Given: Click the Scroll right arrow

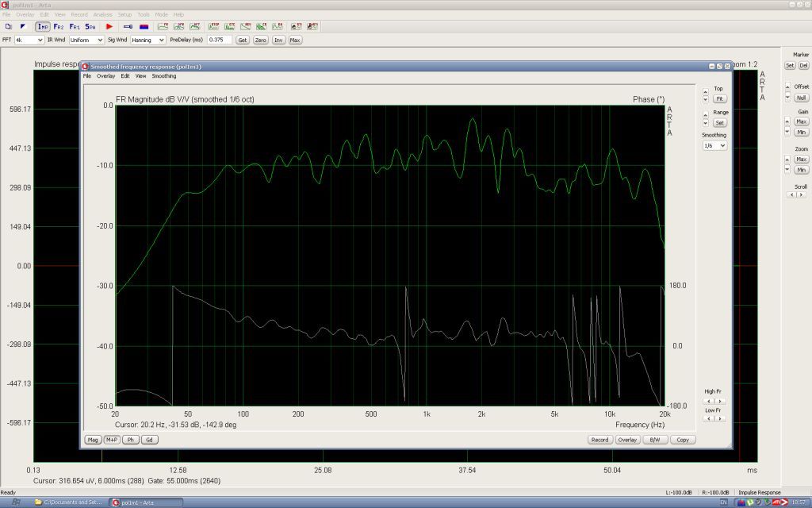Looking at the screenshot, I should click(802, 195).
